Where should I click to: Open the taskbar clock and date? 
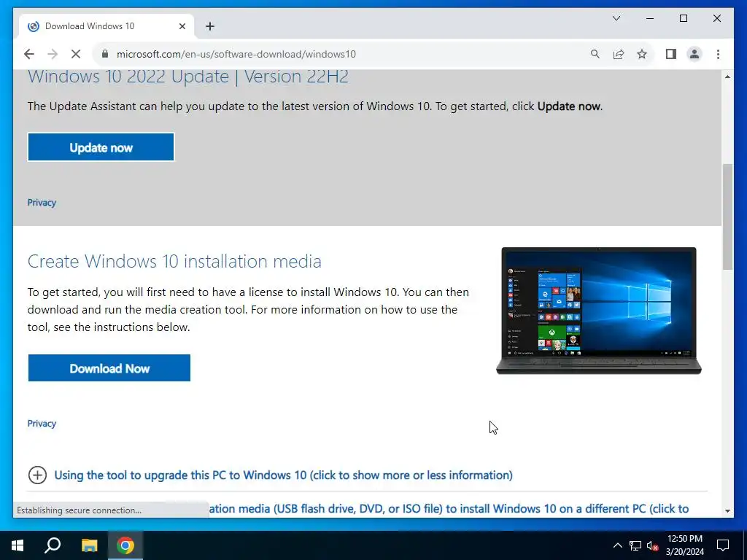(684, 545)
